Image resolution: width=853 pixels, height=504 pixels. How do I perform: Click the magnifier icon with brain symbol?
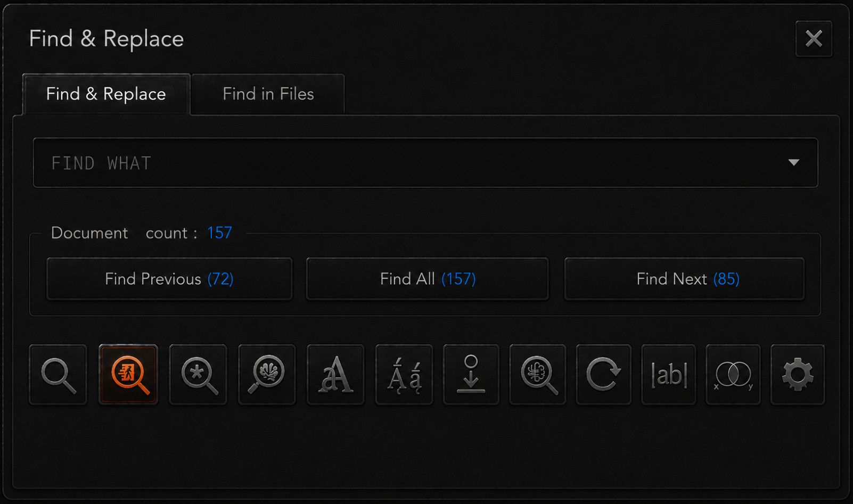click(x=538, y=375)
